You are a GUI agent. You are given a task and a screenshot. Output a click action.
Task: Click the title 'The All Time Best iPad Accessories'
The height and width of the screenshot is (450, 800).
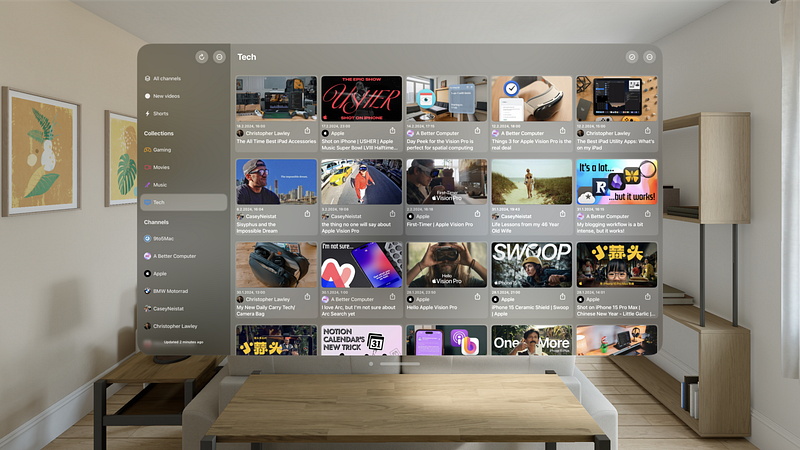276,141
